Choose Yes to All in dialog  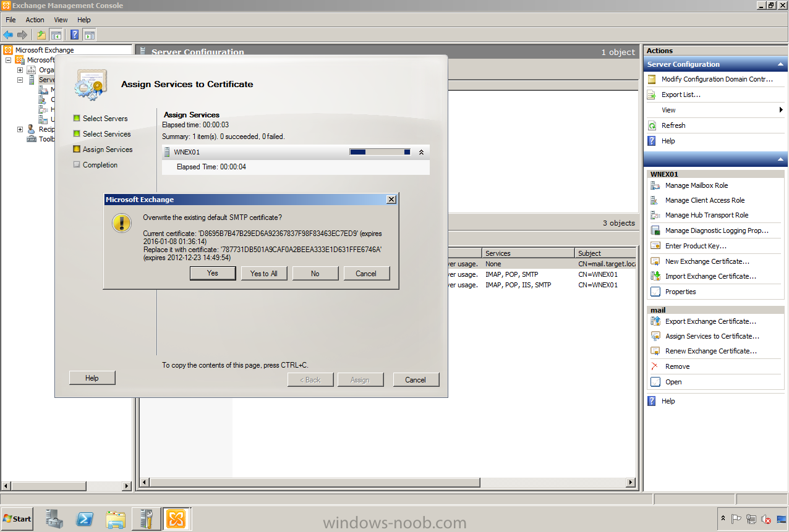[264, 273]
